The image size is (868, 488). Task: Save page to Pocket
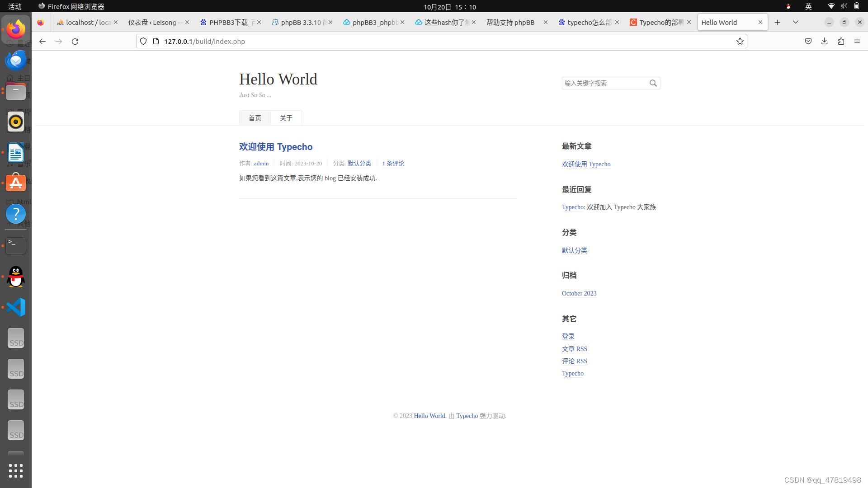pyautogui.click(x=808, y=41)
